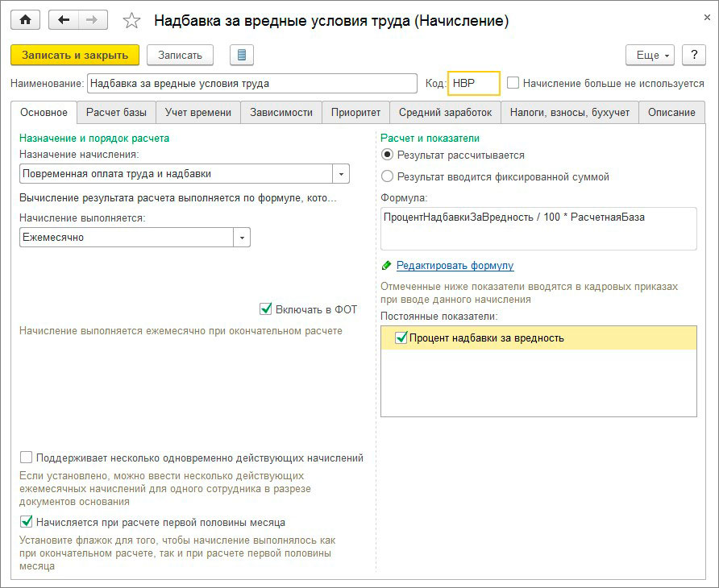Expand the 'Назначение начисления' dropdown
Viewport: 719px width, 588px height.
coord(341,174)
